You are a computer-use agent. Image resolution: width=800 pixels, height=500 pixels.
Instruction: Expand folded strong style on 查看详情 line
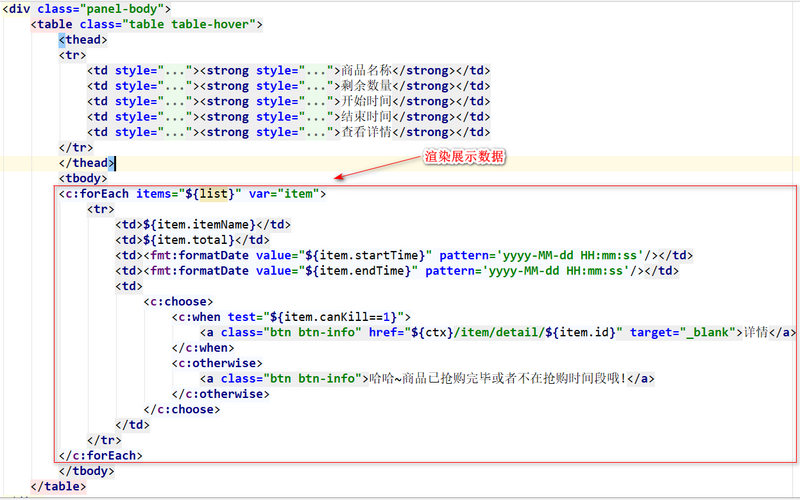(x=316, y=132)
